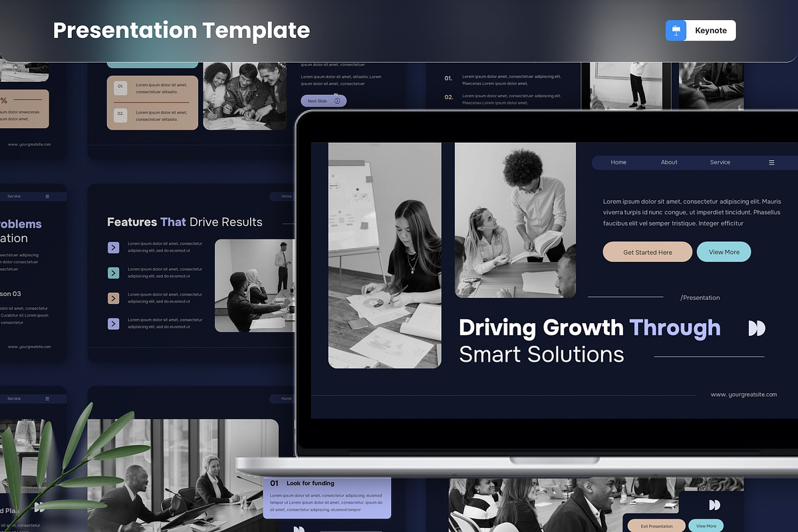
Task: Click the Exit Presentation button
Action: 656,526
